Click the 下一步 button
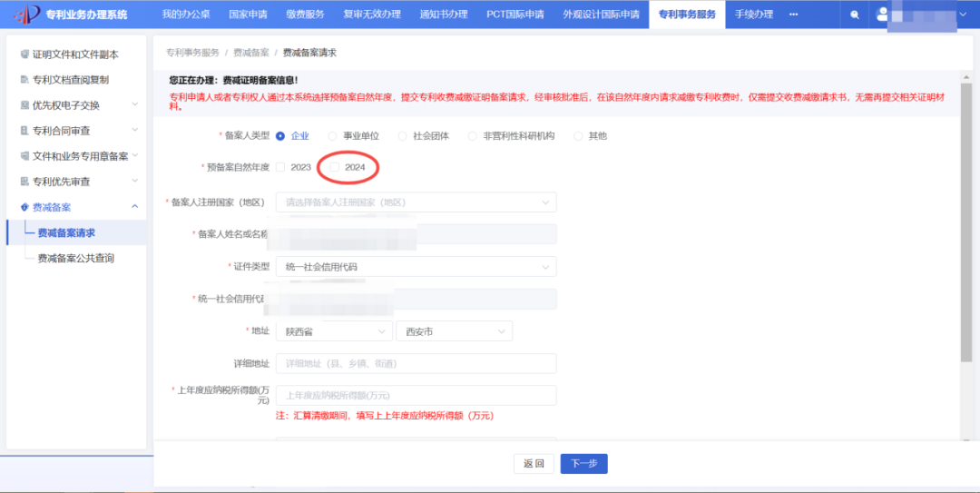Viewport: 980px width, 493px height. pyautogui.click(x=583, y=464)
